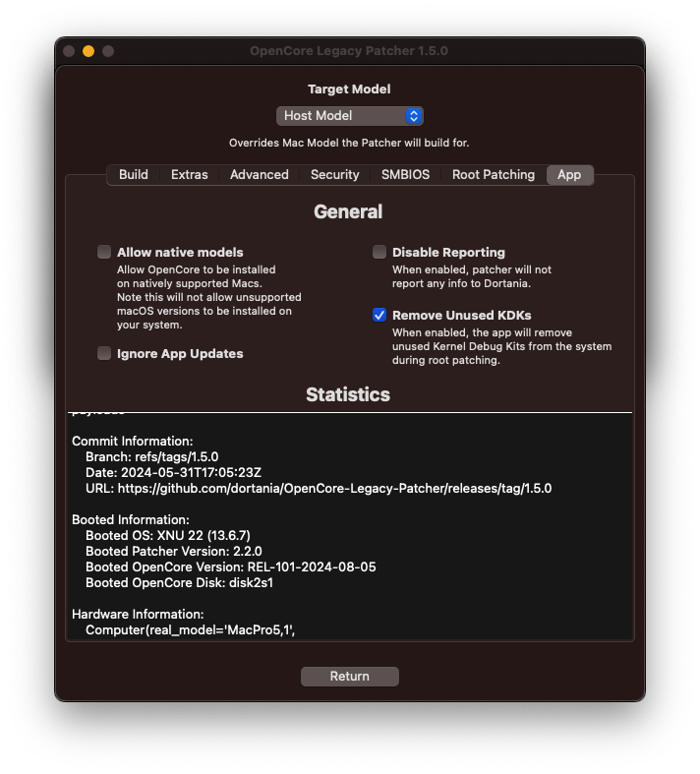Screen dimensions: 700x774
Task: Click the Return button
Action: [x=350, y=676]
